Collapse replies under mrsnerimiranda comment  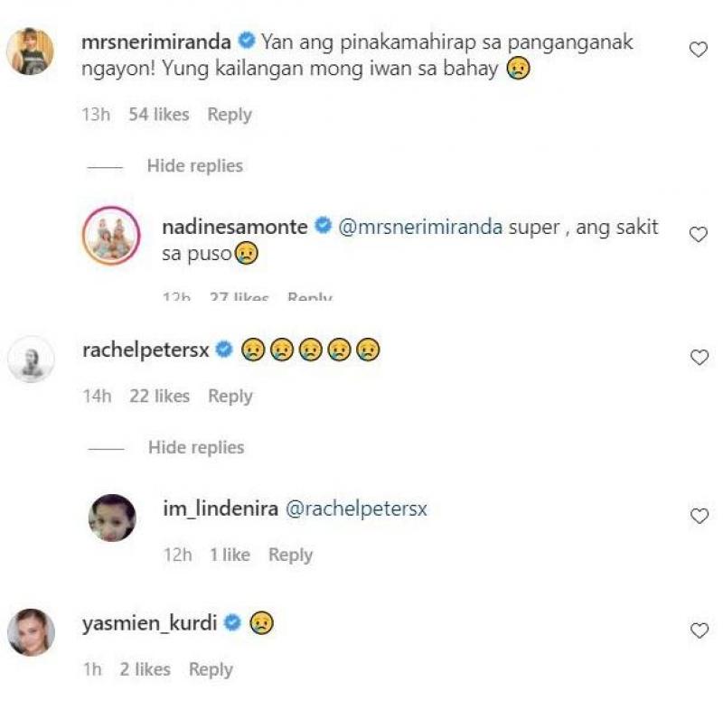[194, 166]
